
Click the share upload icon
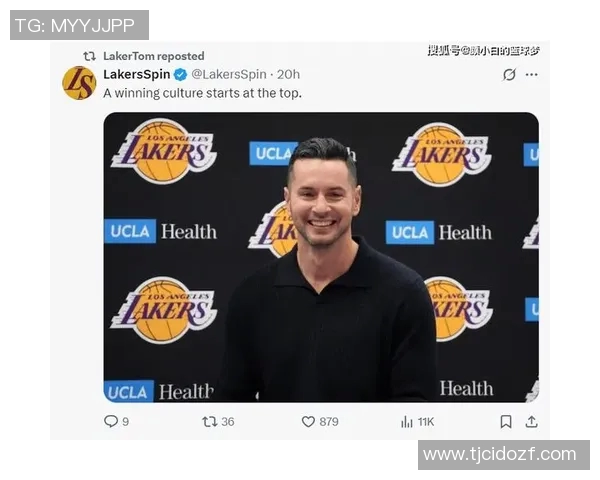pos(532,421)
